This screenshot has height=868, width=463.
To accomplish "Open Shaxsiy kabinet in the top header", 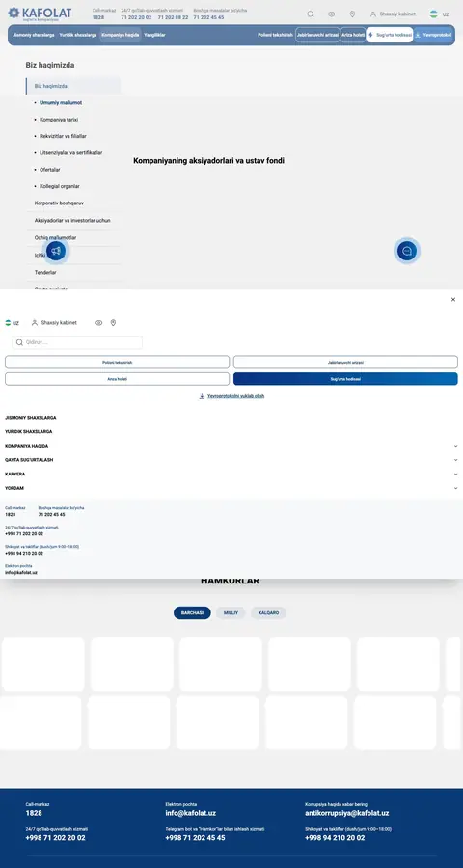I will pyautogui.click(x=393, y=14).
